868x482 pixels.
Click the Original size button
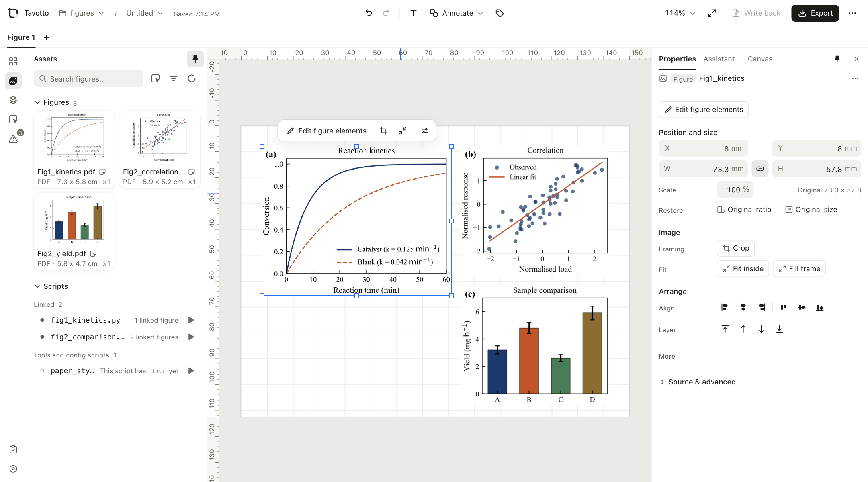pos(811,210)
